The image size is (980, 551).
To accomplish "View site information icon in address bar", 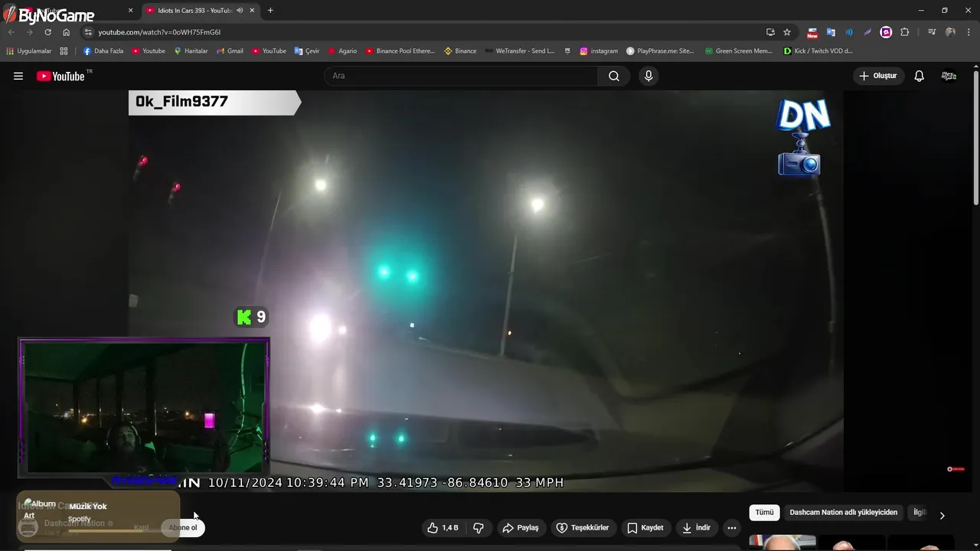I will click(x=88, y=32).
